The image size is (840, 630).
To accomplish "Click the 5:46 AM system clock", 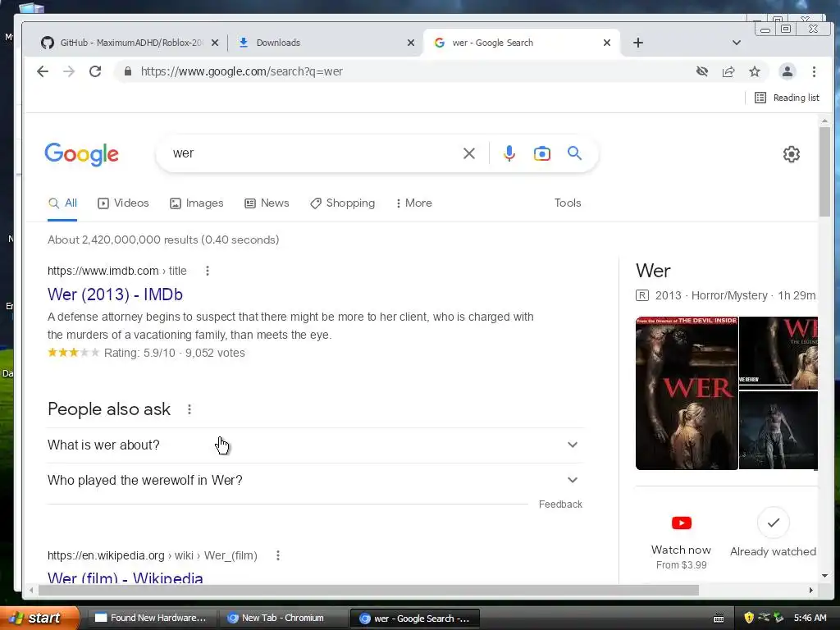I will pyautogui.click(x=810, y=619).
